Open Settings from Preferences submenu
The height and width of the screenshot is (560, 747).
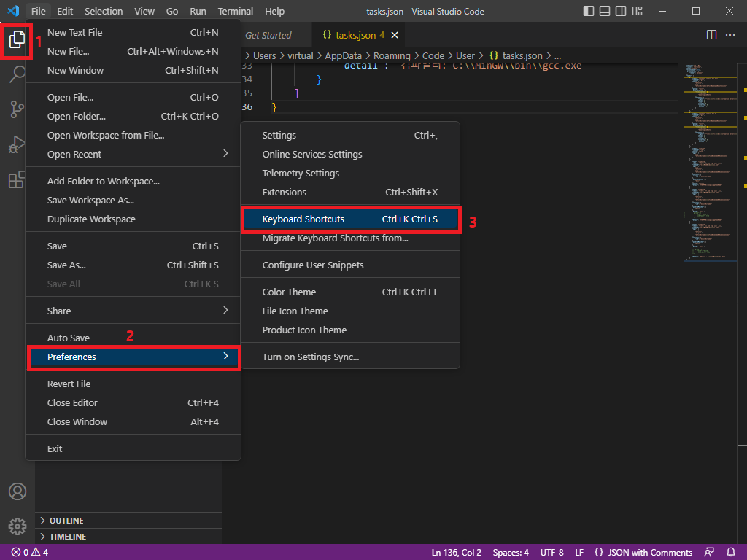click(350, 135)
